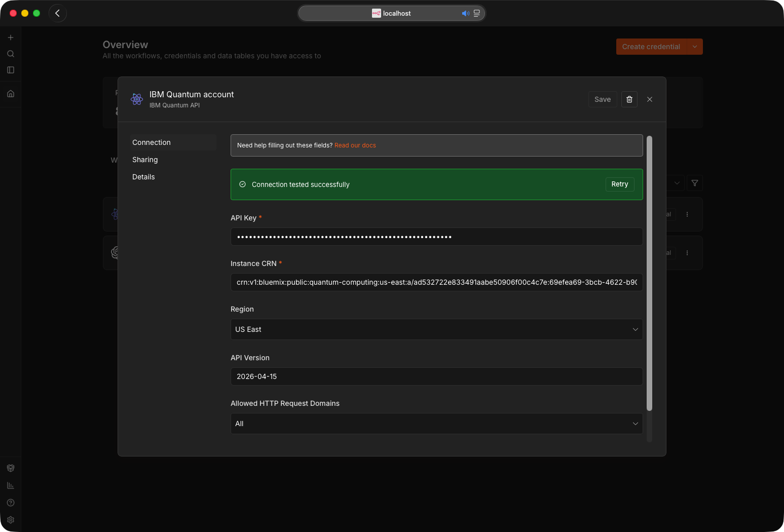
Task: Click the Overview page heading
Action: click(126, 45)
